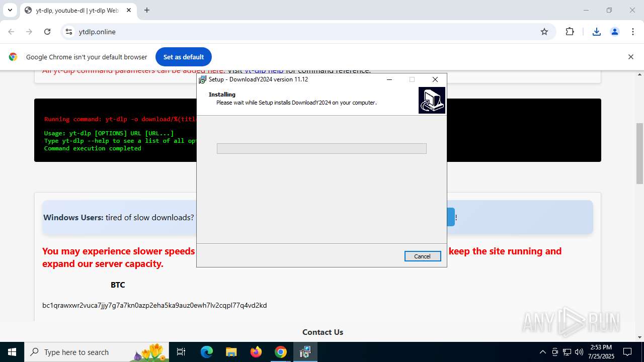Screen dimensions: 644x362
Task: Open File Explorer from taskbar
Action: click(231, 352)
